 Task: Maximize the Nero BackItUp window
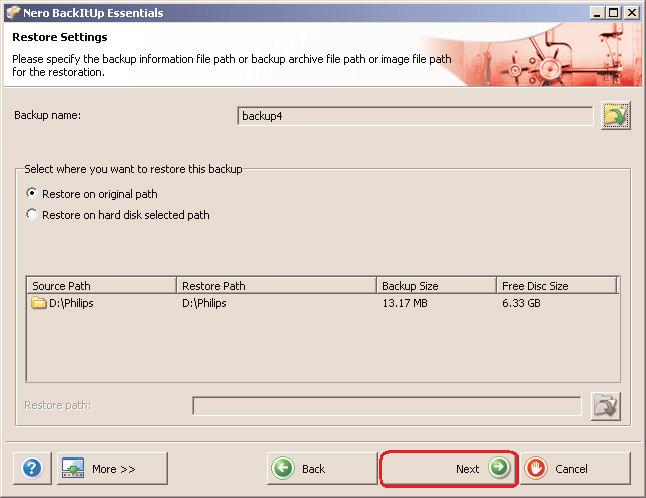(x=613, y=13)
